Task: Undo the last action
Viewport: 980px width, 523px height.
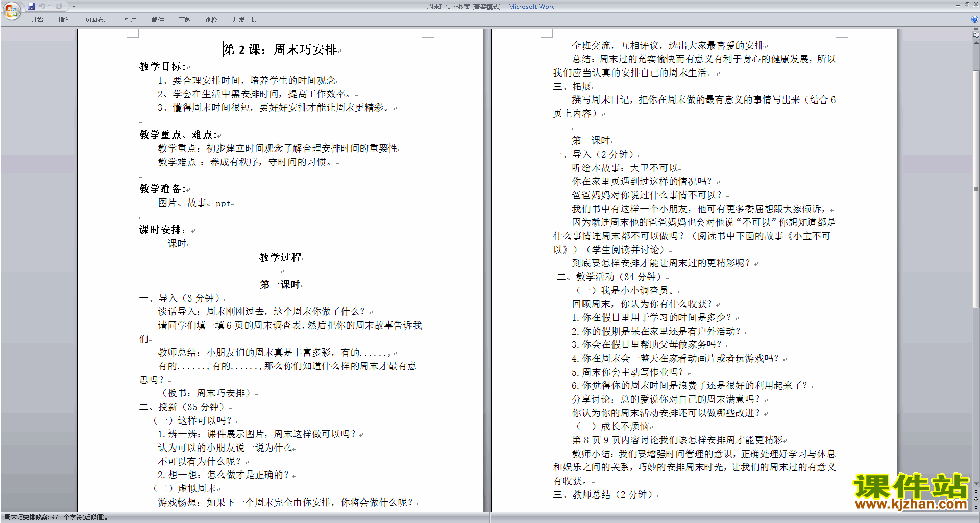Action: click(x=42, y=6)
